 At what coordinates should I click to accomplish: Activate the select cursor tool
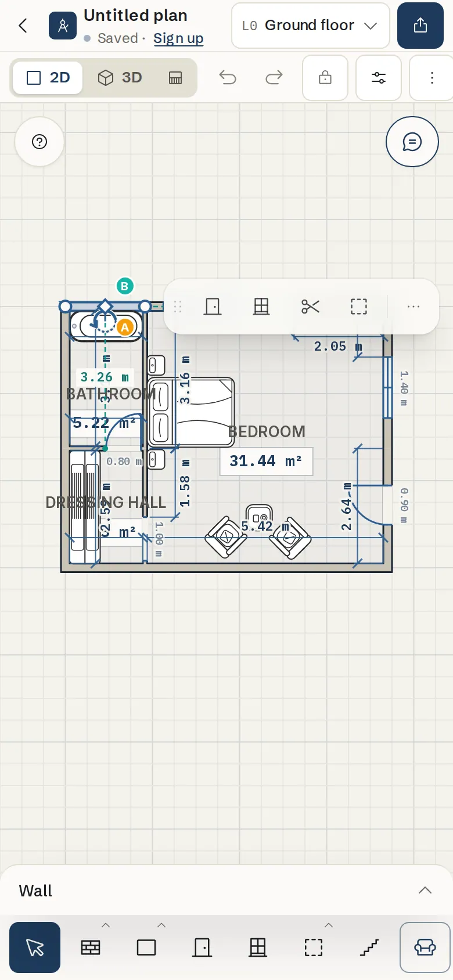(x=35, y=947)
